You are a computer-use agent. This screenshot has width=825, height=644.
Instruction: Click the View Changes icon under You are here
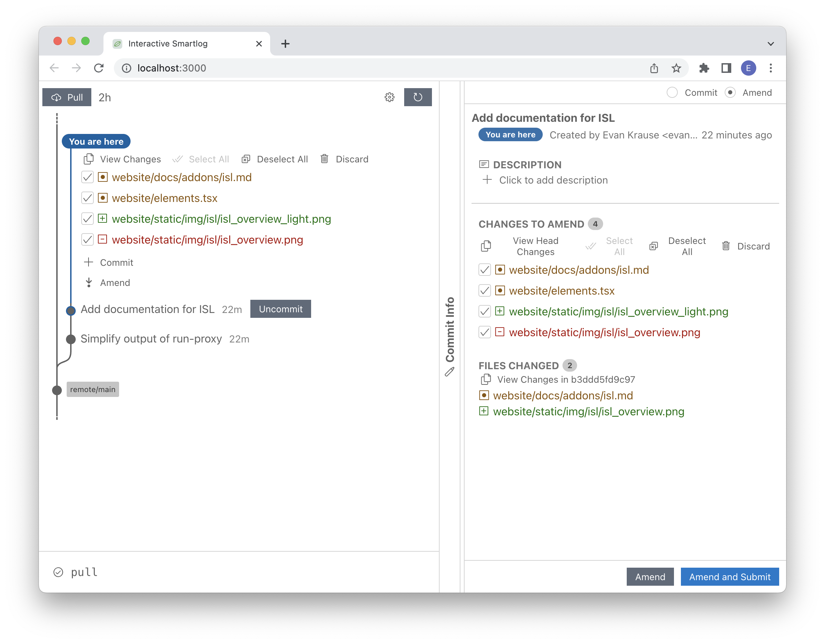point(89,159)
